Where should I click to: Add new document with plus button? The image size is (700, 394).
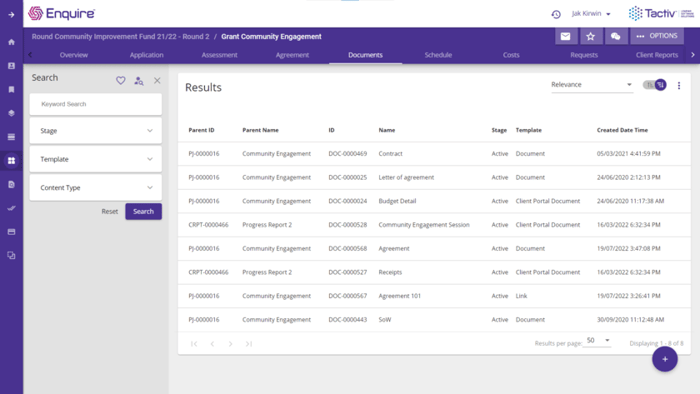[665, 359]
